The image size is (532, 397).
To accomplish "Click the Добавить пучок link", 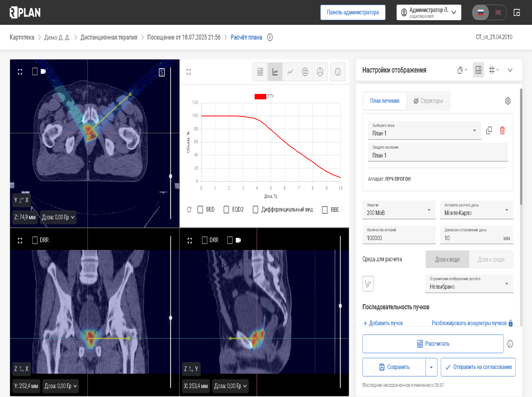I will (x=383, y=323).
